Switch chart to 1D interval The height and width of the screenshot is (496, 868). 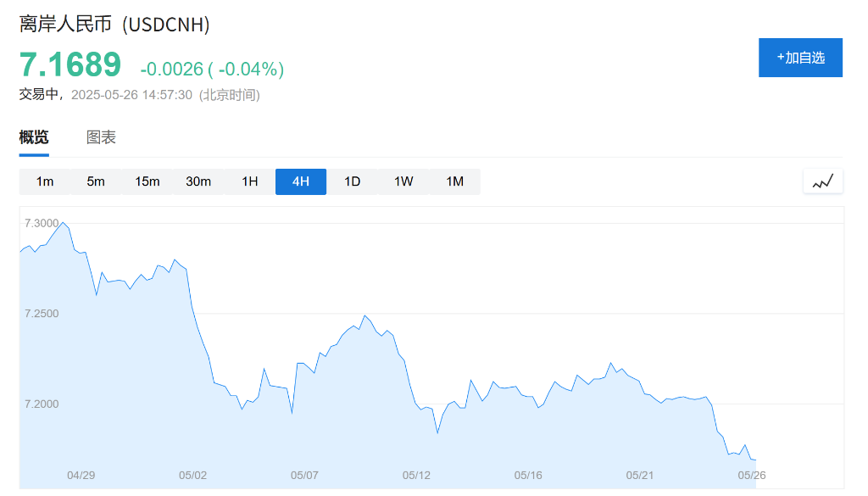click(x=352, y=181)
